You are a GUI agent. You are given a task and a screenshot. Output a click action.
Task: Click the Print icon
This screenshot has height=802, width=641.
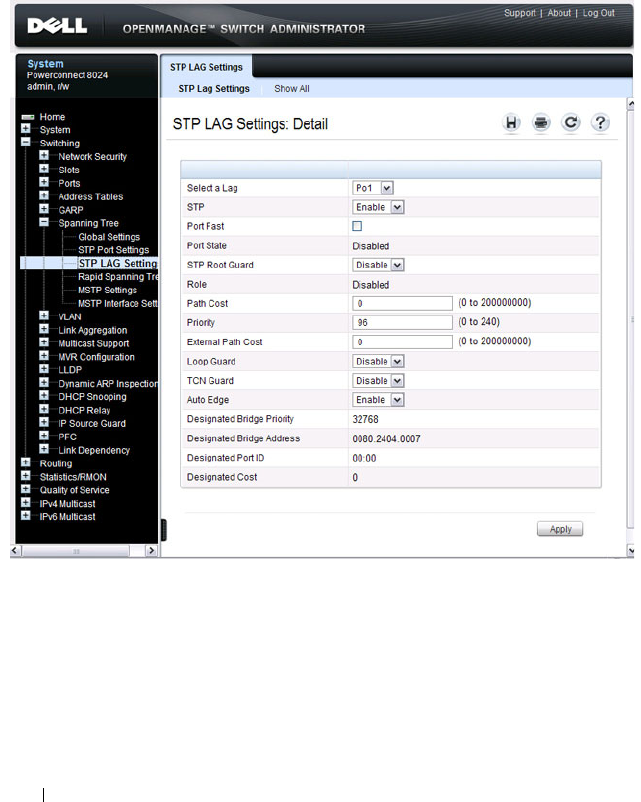point(541,123)
